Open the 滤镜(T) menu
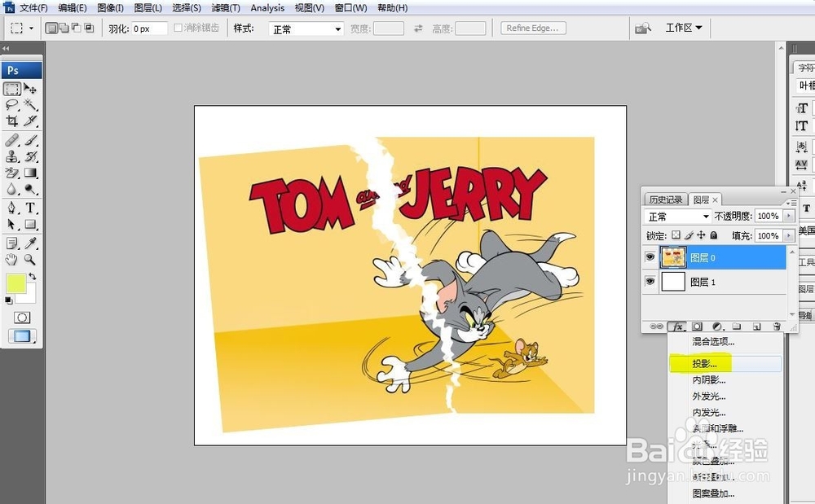Image resolution: width=815 pixels, height=504 pixels. 226,8
